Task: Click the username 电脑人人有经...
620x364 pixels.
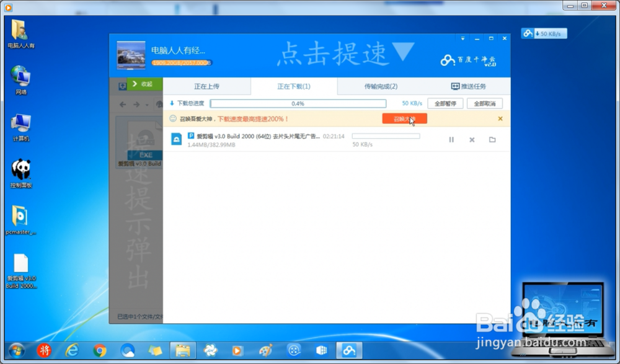Action: [179, 51]
